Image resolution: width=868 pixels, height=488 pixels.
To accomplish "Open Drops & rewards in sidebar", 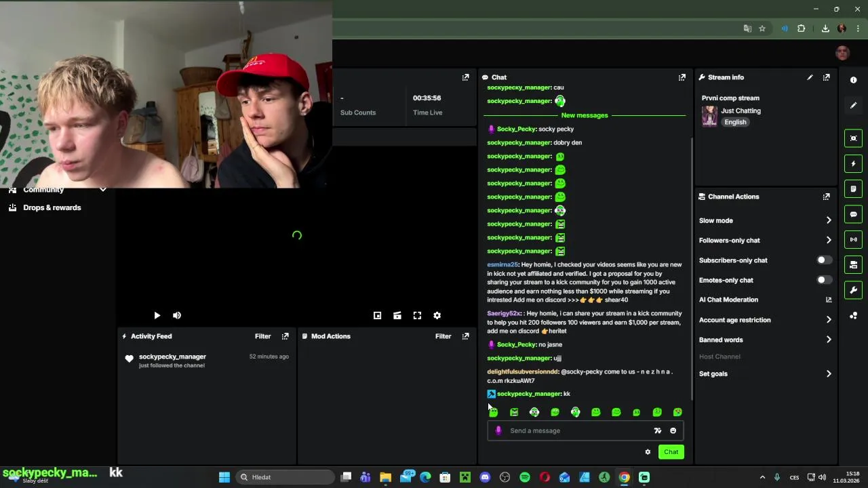I will pos(52,207).
